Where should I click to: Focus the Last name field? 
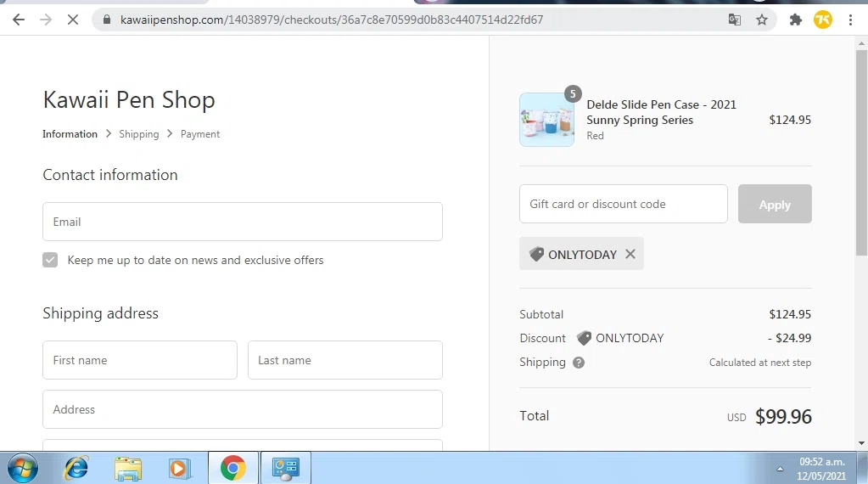[x=344, y=360]
